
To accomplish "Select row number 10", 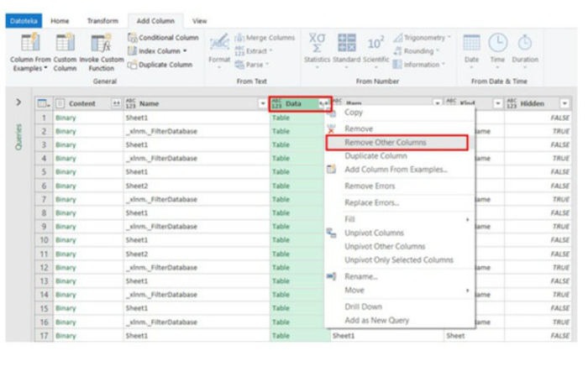I will click(44, 240).
